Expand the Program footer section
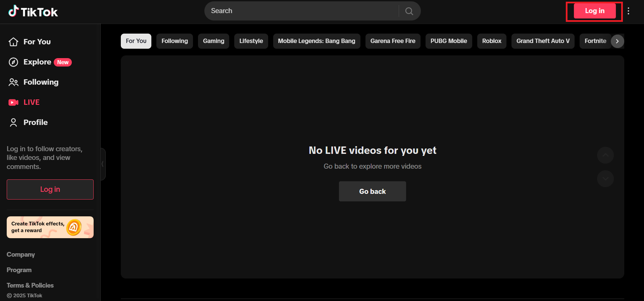The width and height of the screenshot is (644, 301). click(x=19, y=270)
